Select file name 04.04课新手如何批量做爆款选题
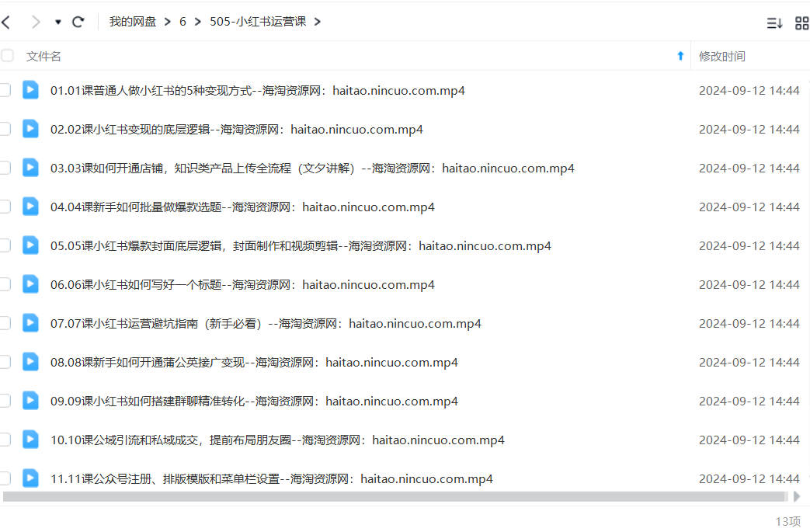The width and height of the screenshot is (810, 532). [x=242, y=207]
